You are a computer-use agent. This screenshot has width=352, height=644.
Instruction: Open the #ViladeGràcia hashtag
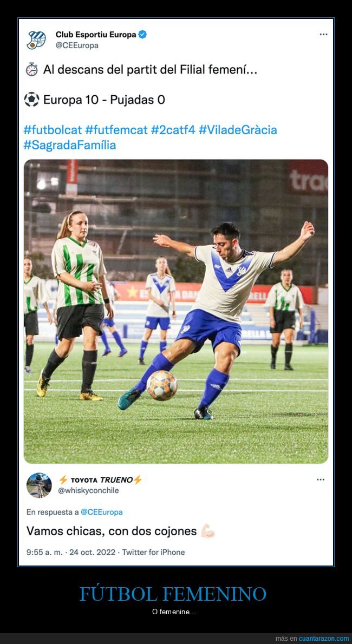238,130
